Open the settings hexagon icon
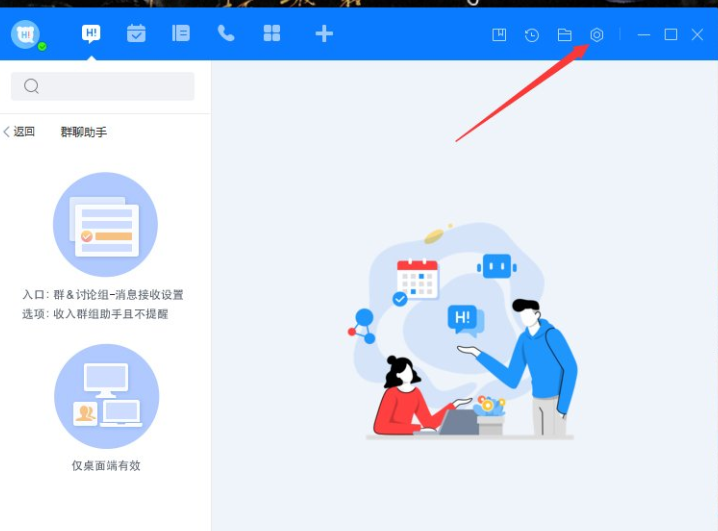Viewport: 718px width, 531px height. [597, 35]
